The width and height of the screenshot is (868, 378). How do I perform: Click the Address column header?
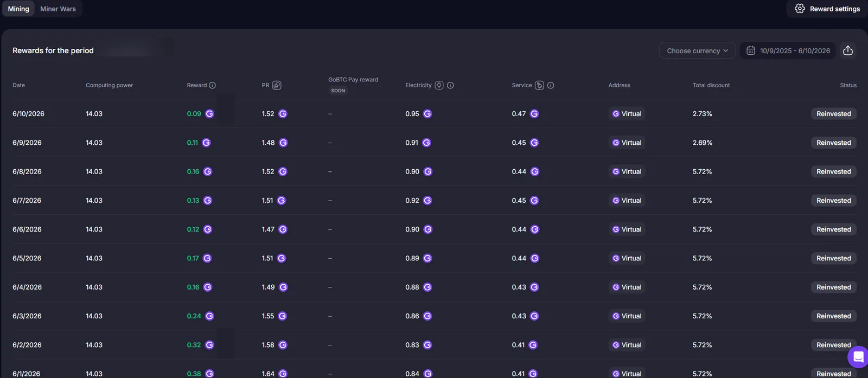tap(620, 85)
